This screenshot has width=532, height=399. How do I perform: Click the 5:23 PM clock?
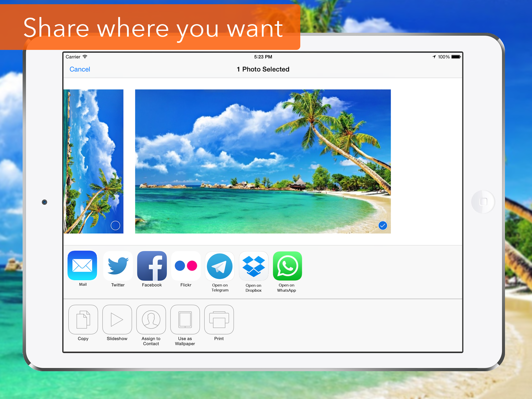click(x=263, y=57)
